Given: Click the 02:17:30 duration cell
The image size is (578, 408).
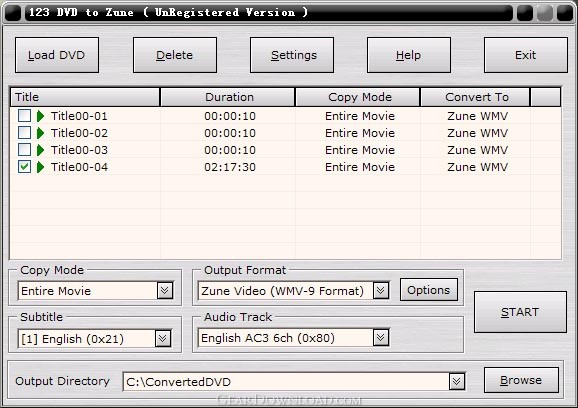Looking at the screenshot, I should pos(230,167).
